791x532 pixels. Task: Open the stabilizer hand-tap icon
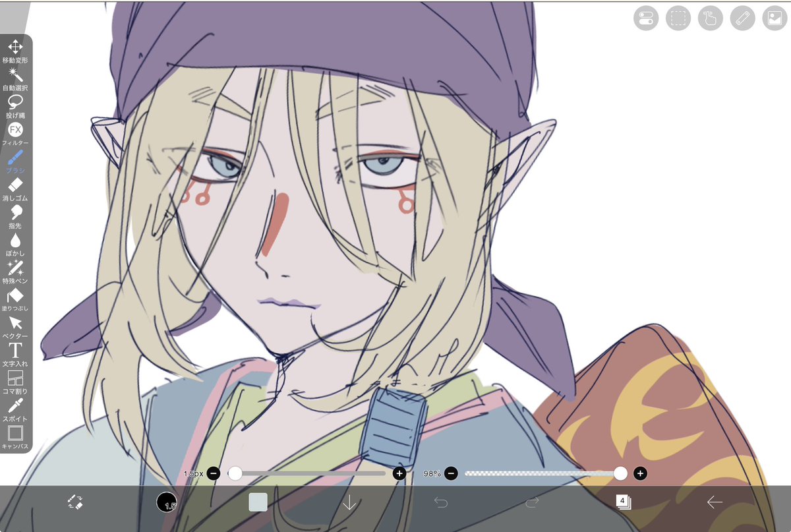pyautogui.click(x=711, y=18)
